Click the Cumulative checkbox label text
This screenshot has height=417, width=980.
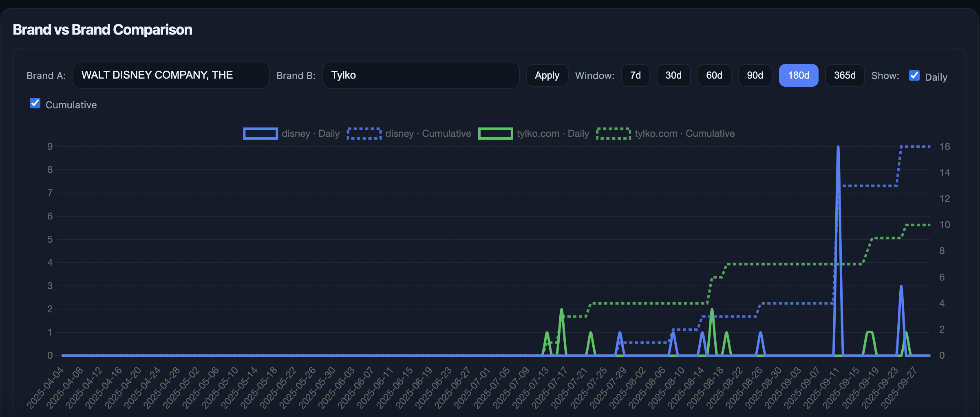pos(71,105)
